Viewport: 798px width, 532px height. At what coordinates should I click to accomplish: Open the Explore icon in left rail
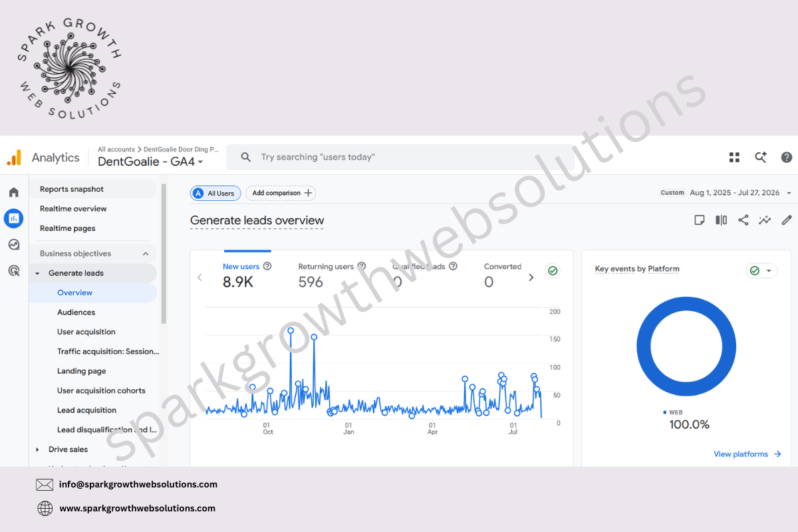(14, 245)
